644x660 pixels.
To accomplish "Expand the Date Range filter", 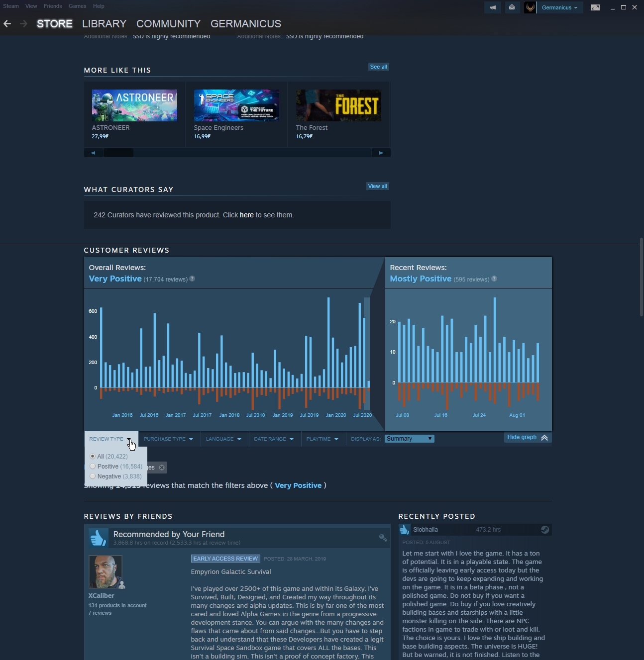I will pos(274,439).
